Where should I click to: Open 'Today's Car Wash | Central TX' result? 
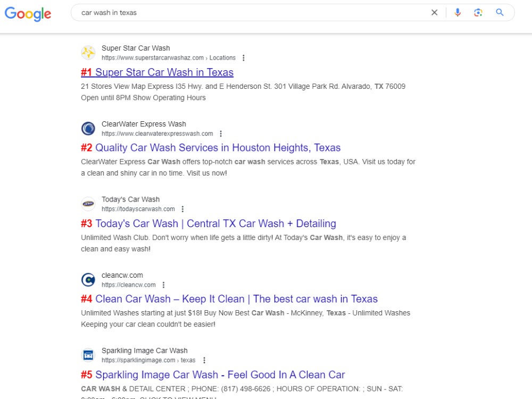point(209,223)
